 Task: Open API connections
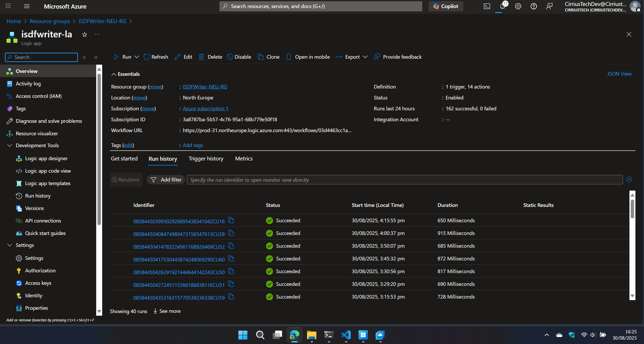[43, 221]
